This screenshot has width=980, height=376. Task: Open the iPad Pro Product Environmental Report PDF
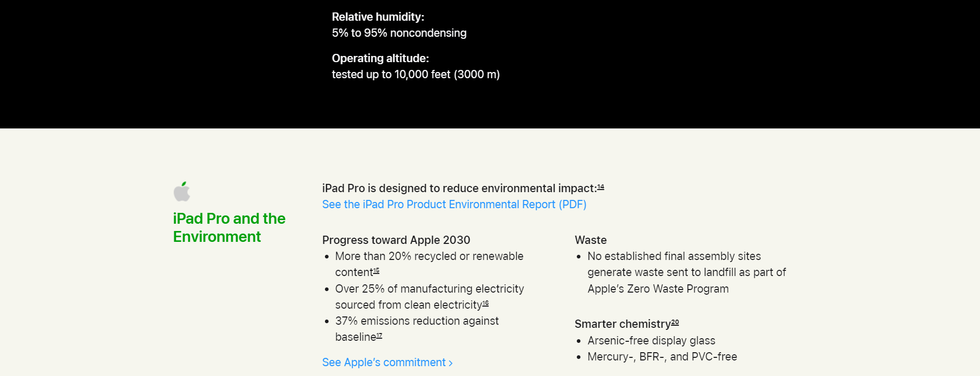pos(454,205)
